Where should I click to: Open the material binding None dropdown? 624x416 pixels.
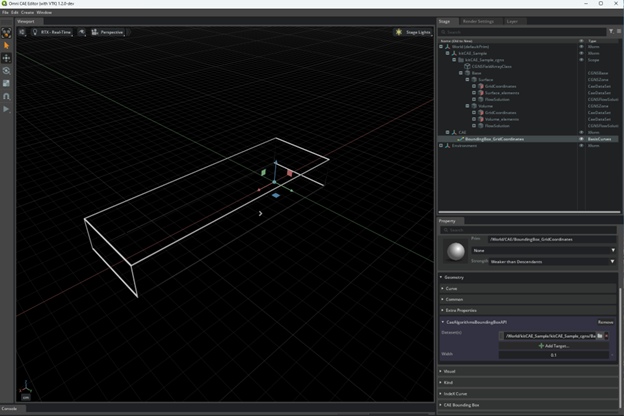(x=544, y=250)
